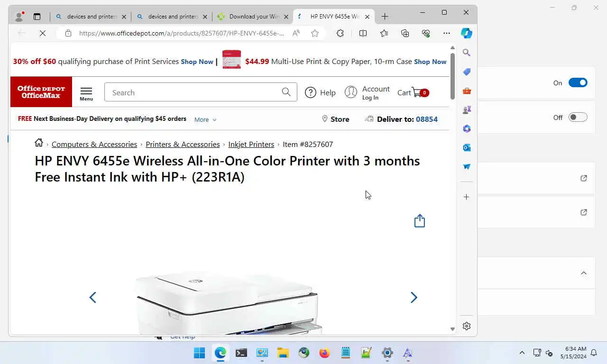The width and height of the screenshot is (607, 364).
Task: Switch to Download your Windows tab
Action: pyautogui.click(x=253, y=17)
